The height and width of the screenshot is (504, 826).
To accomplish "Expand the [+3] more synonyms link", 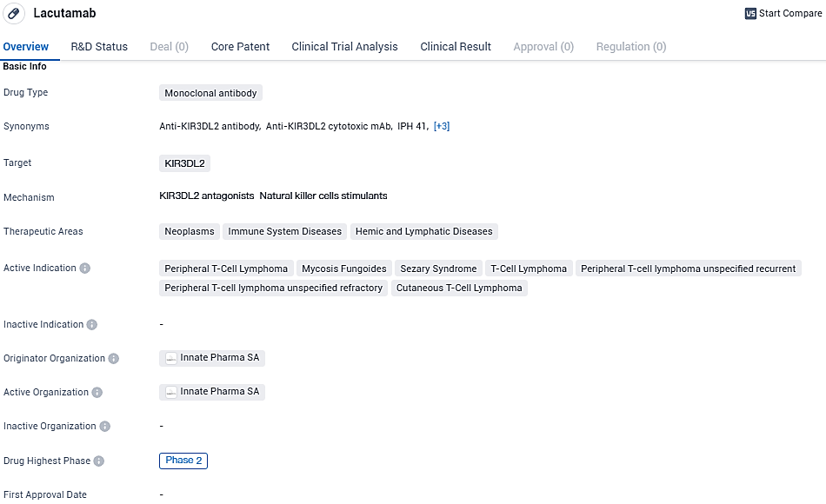I will [x=442, y=127].
